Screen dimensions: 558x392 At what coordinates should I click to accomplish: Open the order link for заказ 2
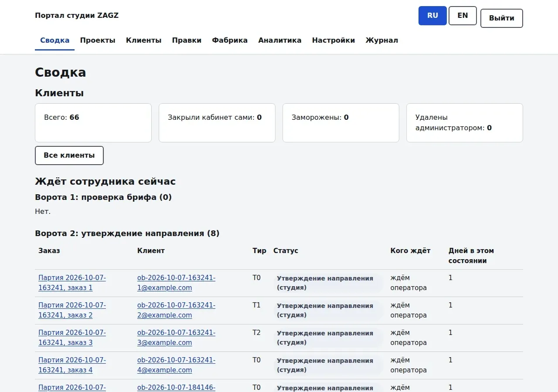click(72, 310)
